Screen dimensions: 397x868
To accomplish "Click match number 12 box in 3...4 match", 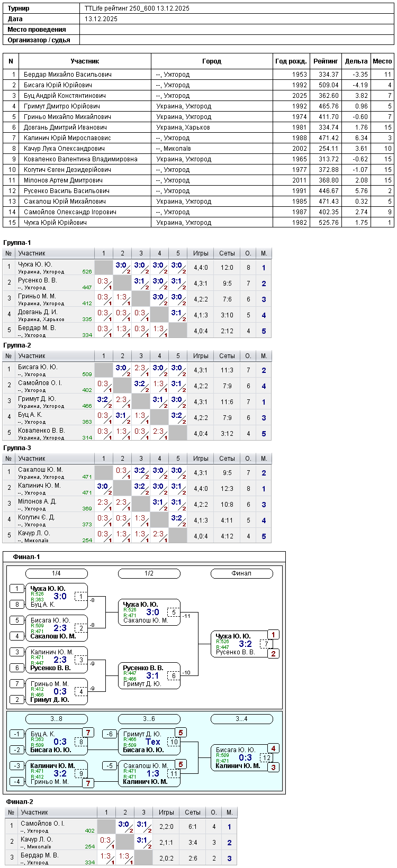I will tap(266, 758).
